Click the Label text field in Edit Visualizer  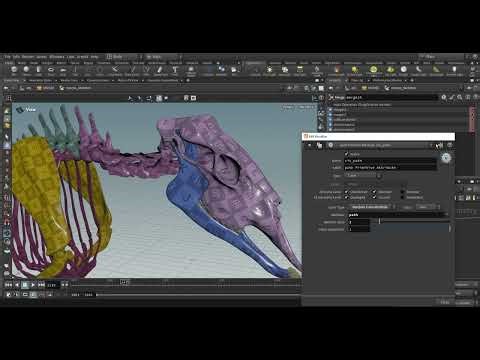point(390,167)
